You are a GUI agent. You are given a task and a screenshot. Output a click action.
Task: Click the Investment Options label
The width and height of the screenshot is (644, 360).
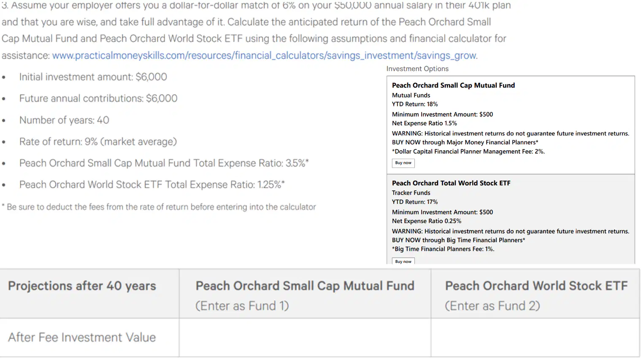pyautogui.click(x=417, y=69)
